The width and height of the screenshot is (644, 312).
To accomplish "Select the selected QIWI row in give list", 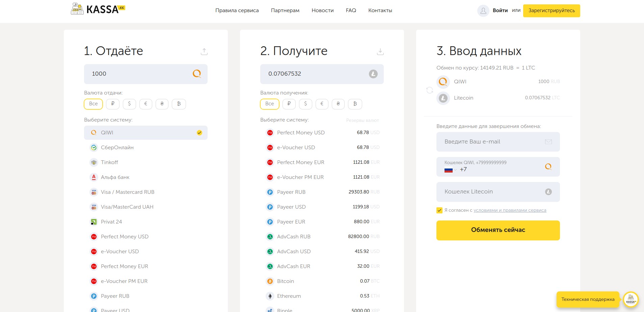I will [x=146, y=133].
